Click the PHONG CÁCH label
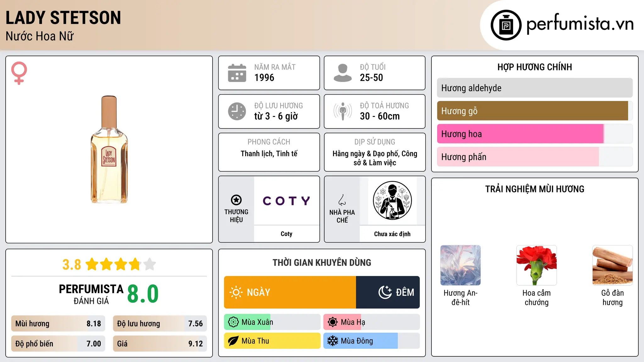Screen dimensions: 644x362 pyautogui.click(x=269, y=142)
